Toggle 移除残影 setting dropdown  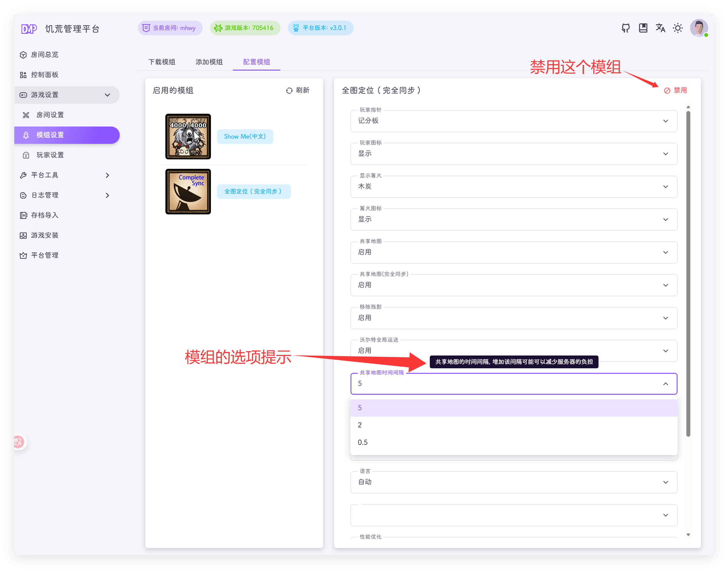513,318
